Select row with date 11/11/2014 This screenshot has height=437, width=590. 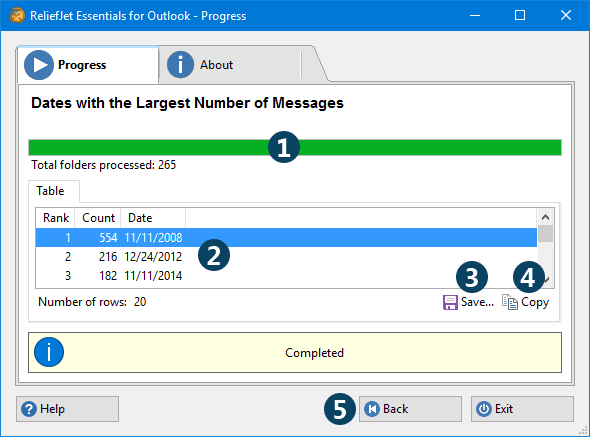click(x=286, y=276)
